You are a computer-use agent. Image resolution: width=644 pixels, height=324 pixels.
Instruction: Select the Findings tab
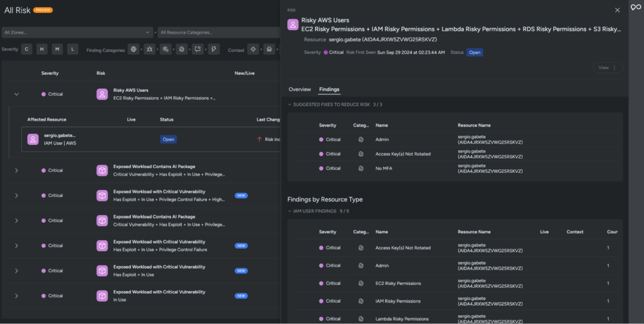point(329,89)
